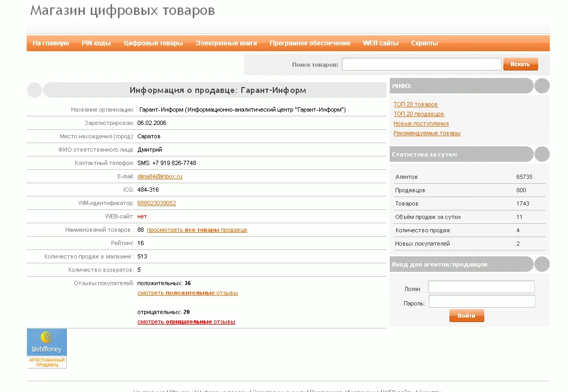Click the 'Продавцов' statistic value 800
Screen dimensions: 568x392
521,190
